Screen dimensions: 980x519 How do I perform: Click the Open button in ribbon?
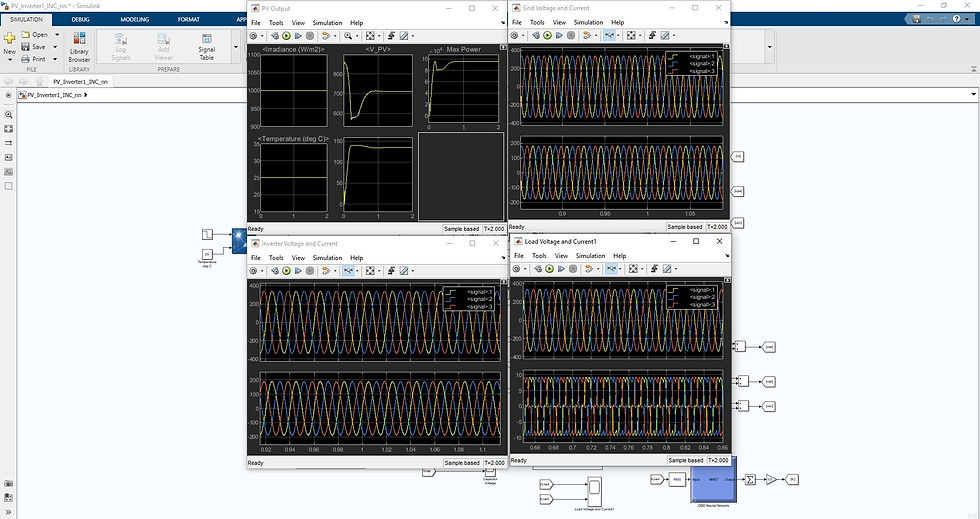point(35,34)
